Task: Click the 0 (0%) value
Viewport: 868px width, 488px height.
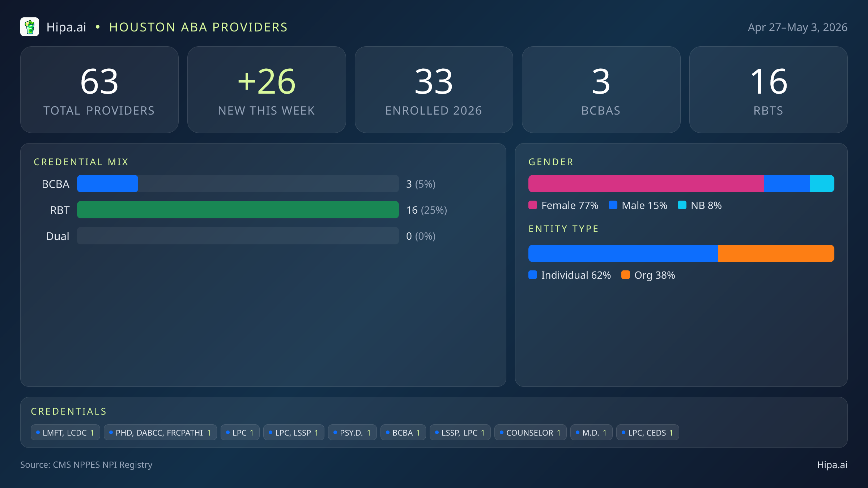Action: (x=421, y=236)
